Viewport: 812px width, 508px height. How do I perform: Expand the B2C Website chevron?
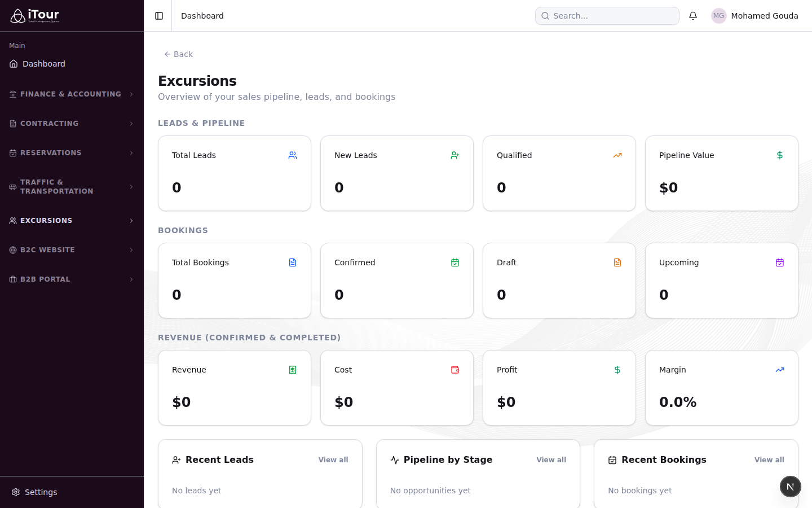tap(131, 250)
